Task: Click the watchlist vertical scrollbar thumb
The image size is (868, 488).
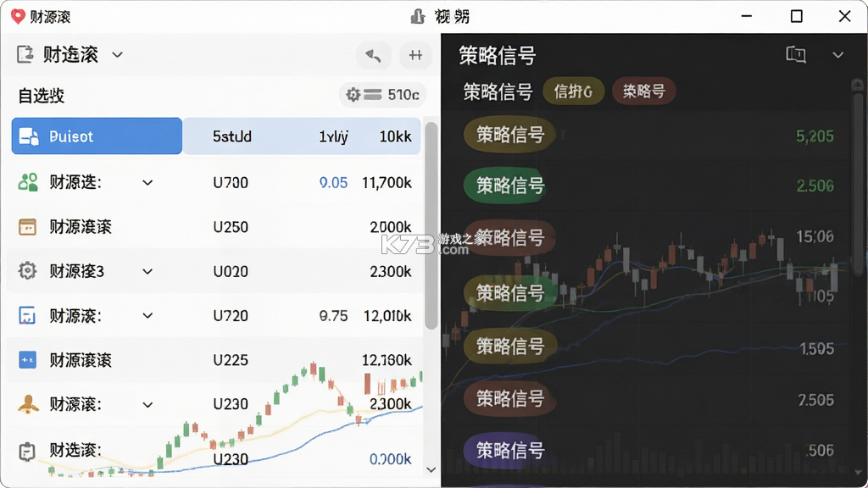Action: point(431,225)
